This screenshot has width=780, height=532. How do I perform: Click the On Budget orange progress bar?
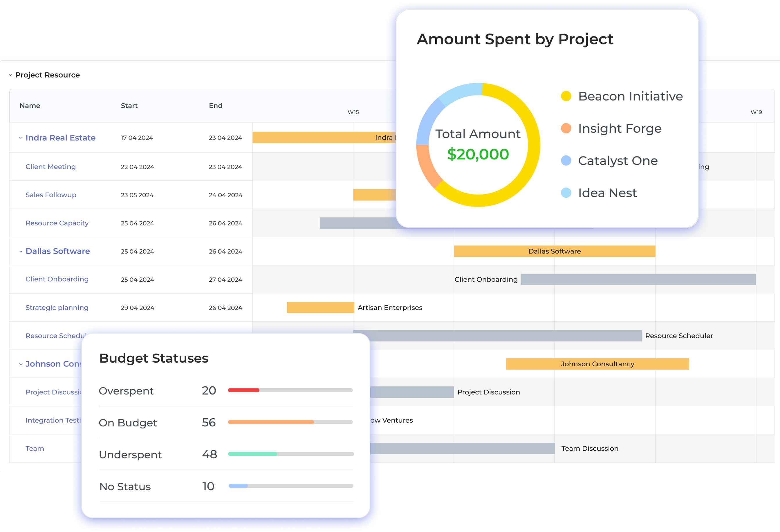coord(271,422)
